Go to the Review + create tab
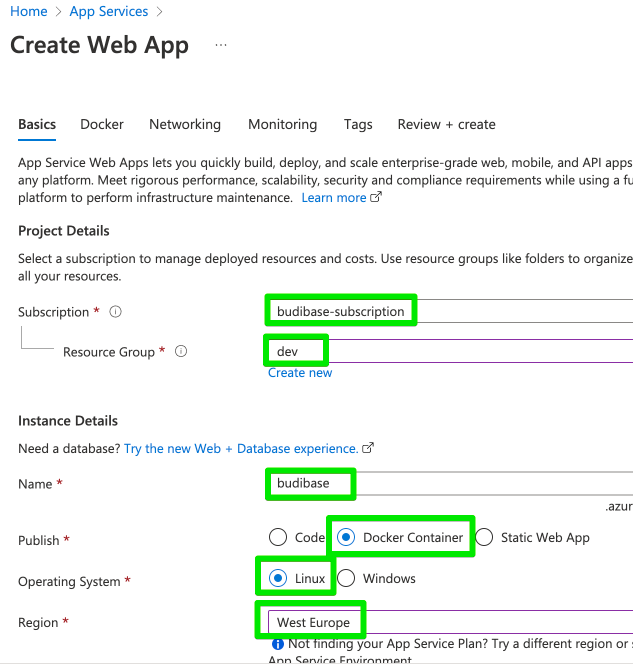This screenshot has height=667, width=633. pyautogui.click(x=447, y=124)
